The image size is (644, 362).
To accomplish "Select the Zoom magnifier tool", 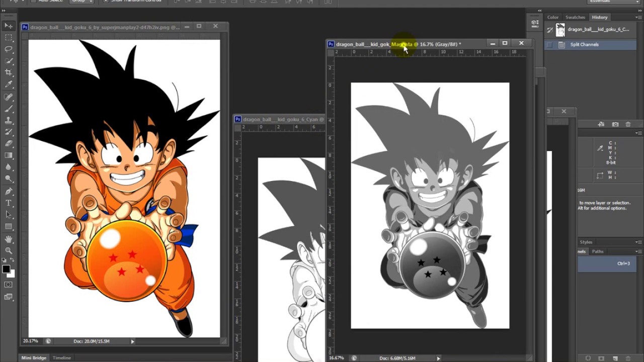I will point(9,250).
